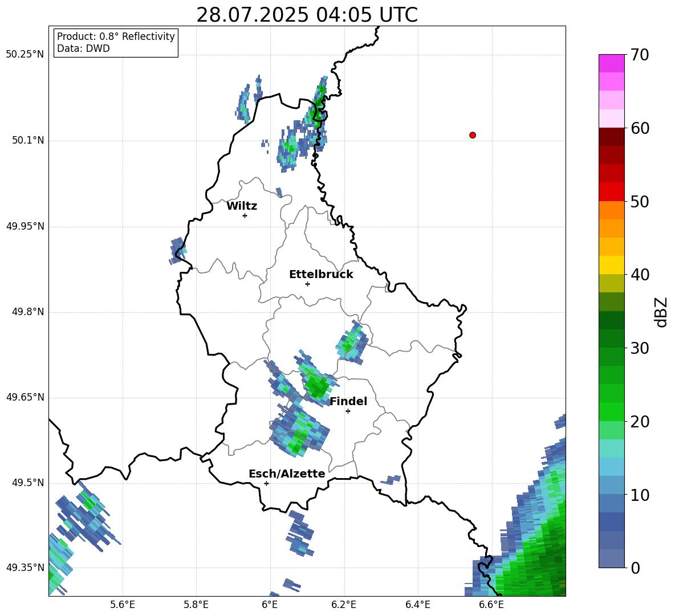The image size is (675, 616).
Task: Click the 5.8°E longitude label
Action: click(196, 605)
